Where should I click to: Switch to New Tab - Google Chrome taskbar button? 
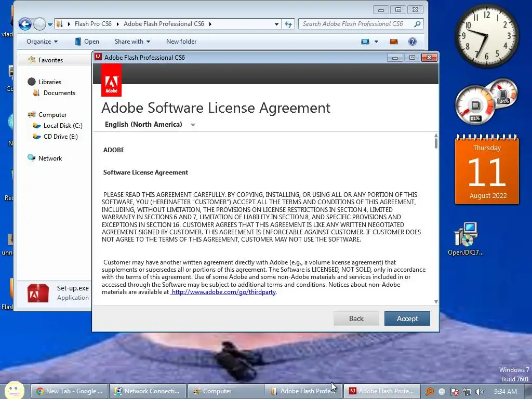tap(69, 391)
